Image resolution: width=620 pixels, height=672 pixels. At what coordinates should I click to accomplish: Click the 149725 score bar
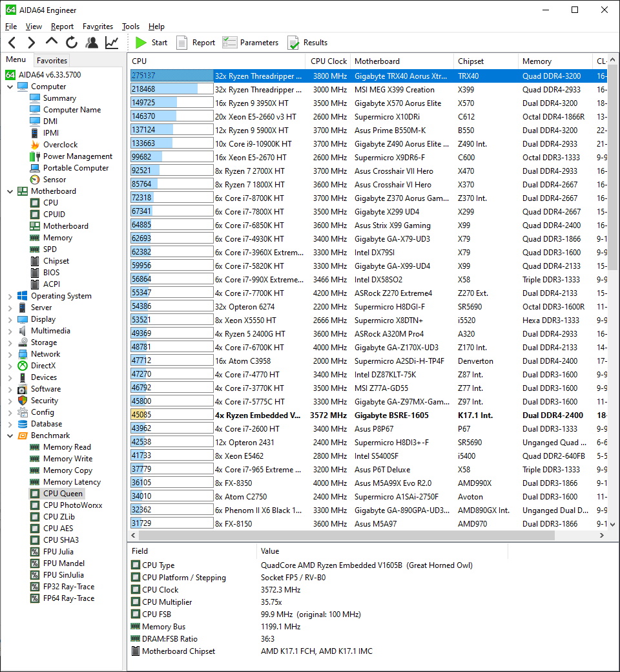[172, 103]
